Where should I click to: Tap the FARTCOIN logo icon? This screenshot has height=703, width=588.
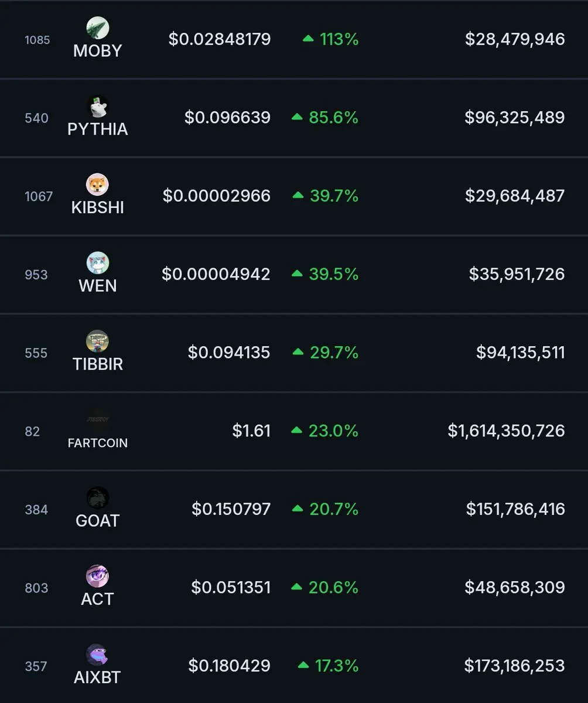pyautogui.click(x=98, y=419)
